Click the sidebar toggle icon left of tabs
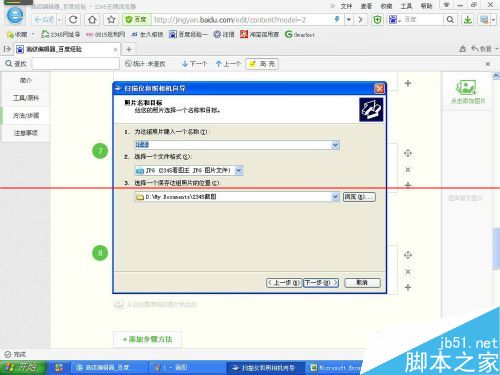This screenshot has width=500, height=375. (x=7, y=49)
